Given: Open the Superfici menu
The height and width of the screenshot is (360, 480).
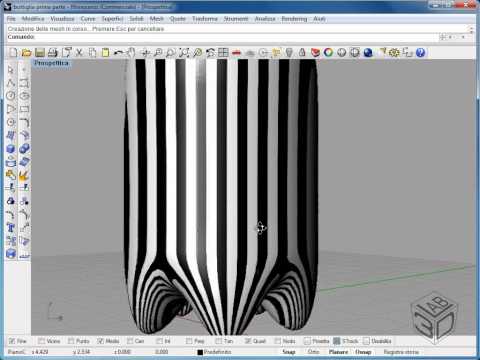Looking at the screenshot, I should [x=112, y=19].
